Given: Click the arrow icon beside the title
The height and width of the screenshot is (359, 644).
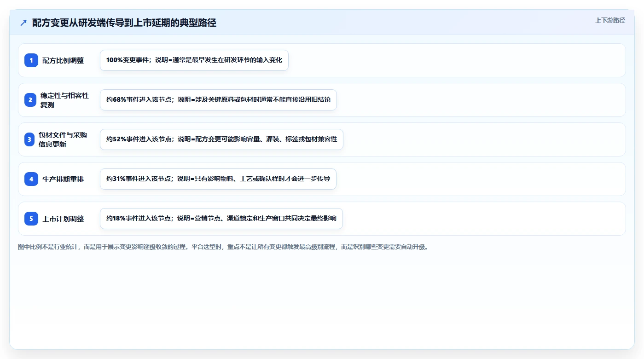Looking at the screenshot, I should click(x=23, y=23).
